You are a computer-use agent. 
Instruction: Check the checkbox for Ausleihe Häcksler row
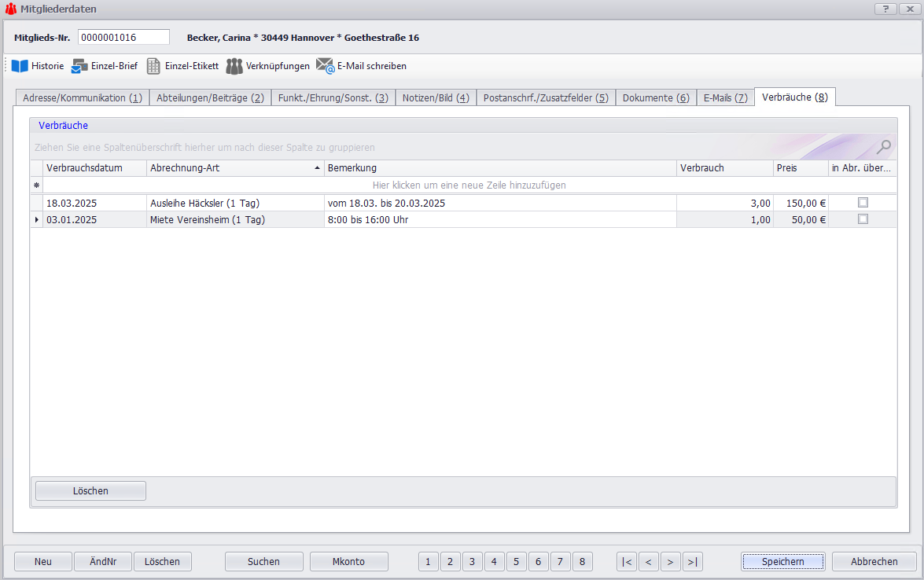pyautogui.click(x=863, y=203)
